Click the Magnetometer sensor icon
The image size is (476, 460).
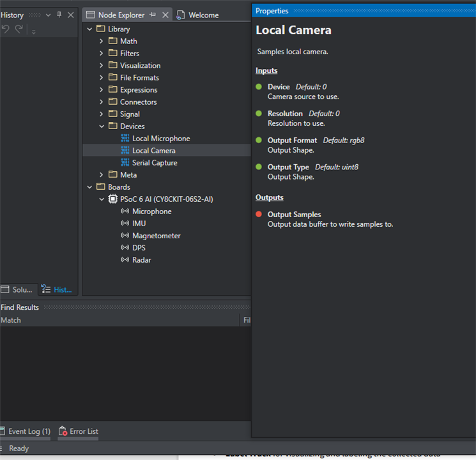pos(125,235)
